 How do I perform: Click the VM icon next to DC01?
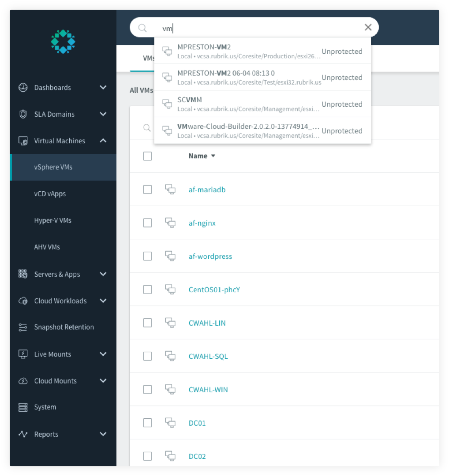[170, 423]
